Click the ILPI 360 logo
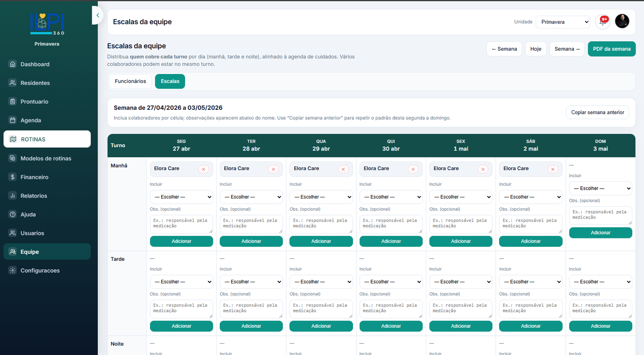This screenshot has height=355, width=644. click(47, 24)
